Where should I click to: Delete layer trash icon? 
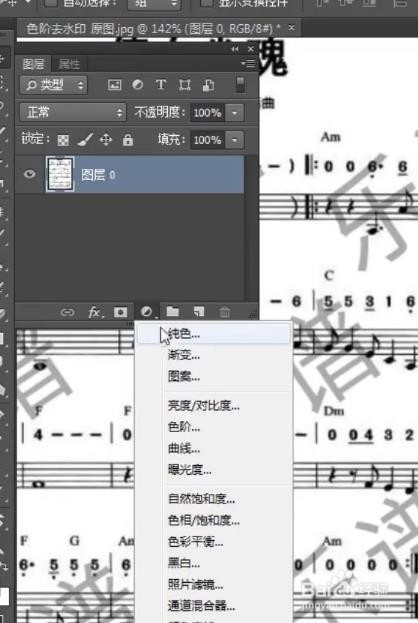tap(224, 312)
